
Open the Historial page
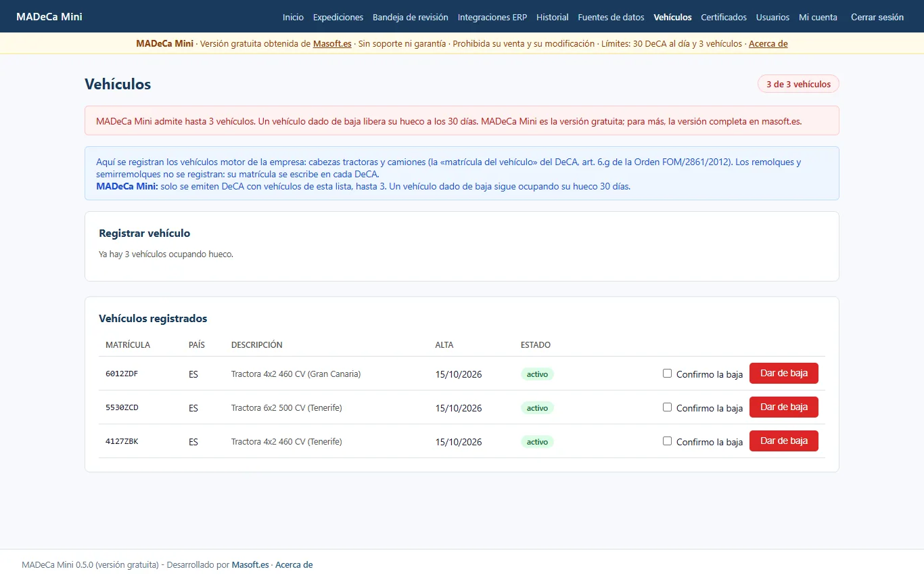553,17
